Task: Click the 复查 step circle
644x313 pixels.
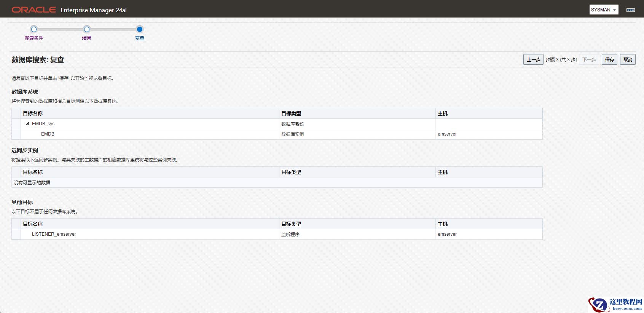Action: (140, 29)
